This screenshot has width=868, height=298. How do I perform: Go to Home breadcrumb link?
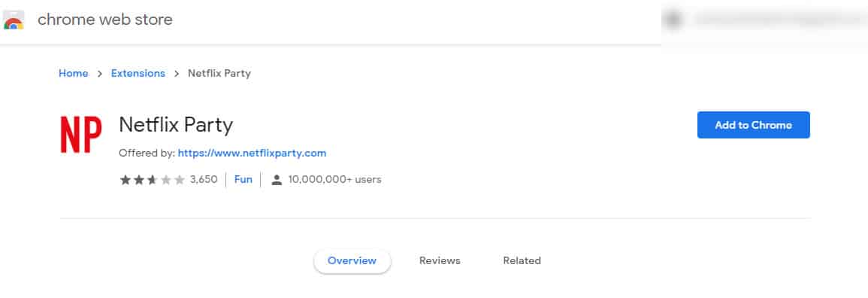click(74, 73)
